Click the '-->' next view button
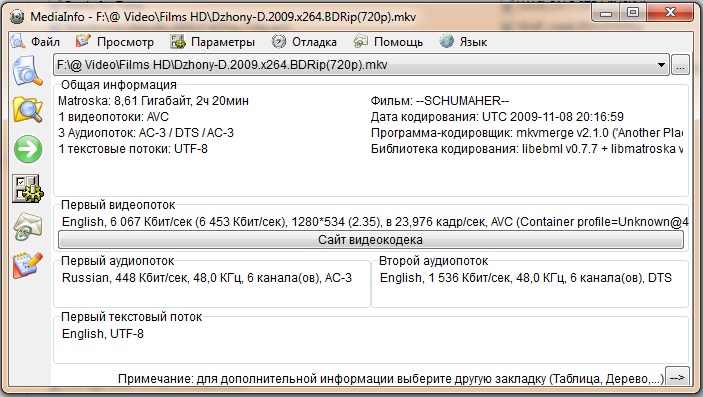703x397 pixels. (677, 378)
